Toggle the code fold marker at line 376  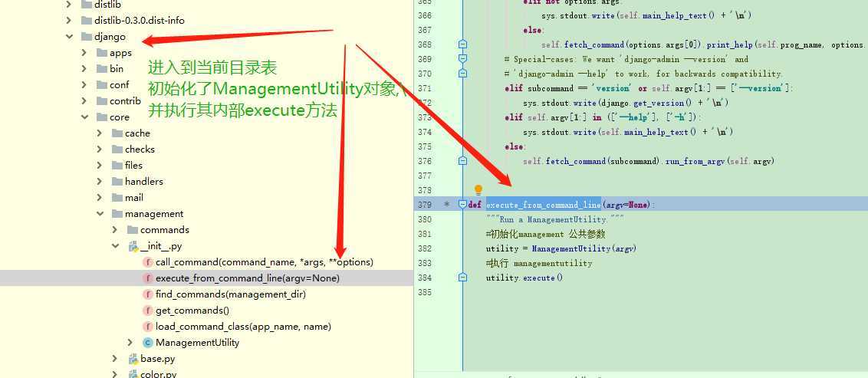coord(463,160)
